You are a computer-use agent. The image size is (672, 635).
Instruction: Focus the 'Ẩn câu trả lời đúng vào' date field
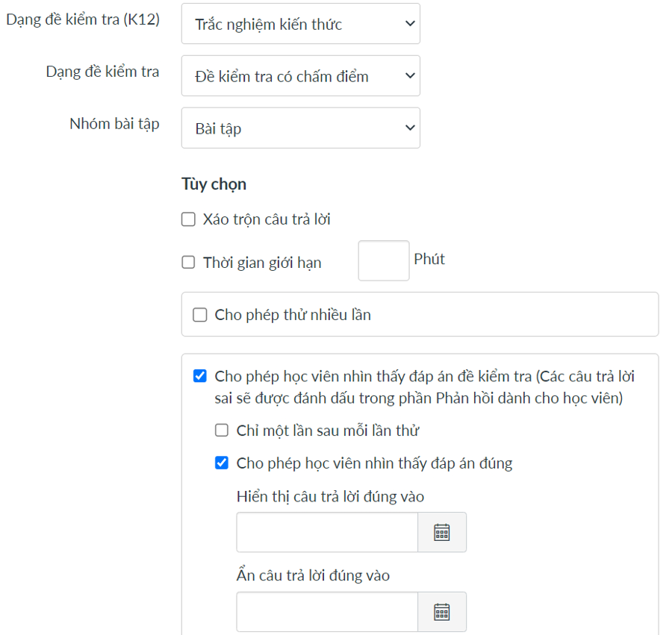point(327,612)
